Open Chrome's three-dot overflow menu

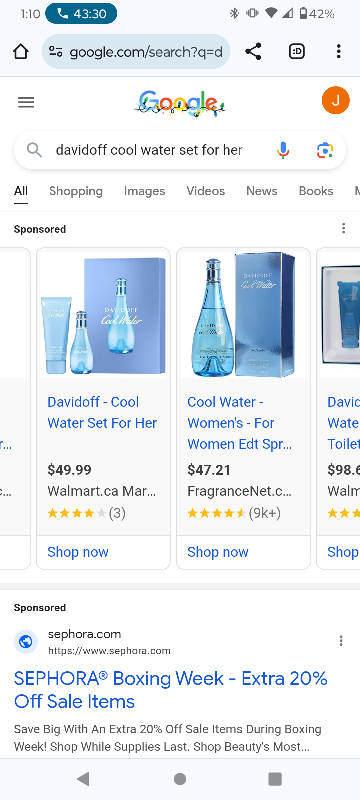click(x=339, y=52)
